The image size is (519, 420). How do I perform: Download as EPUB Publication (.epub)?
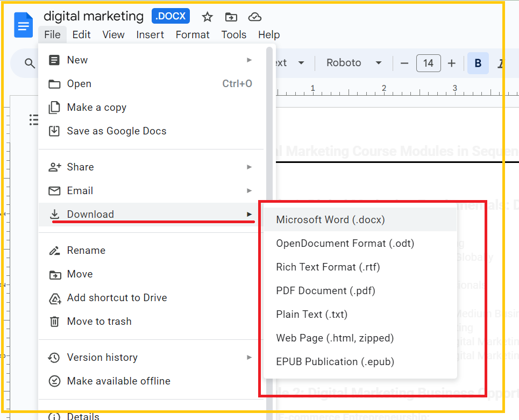point(360,362)
